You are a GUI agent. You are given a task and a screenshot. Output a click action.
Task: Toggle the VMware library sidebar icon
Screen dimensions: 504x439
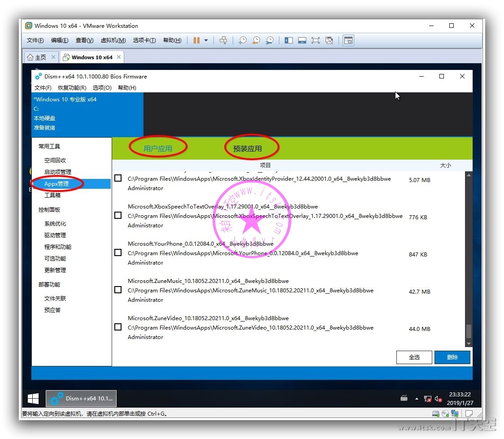(289, 40)
